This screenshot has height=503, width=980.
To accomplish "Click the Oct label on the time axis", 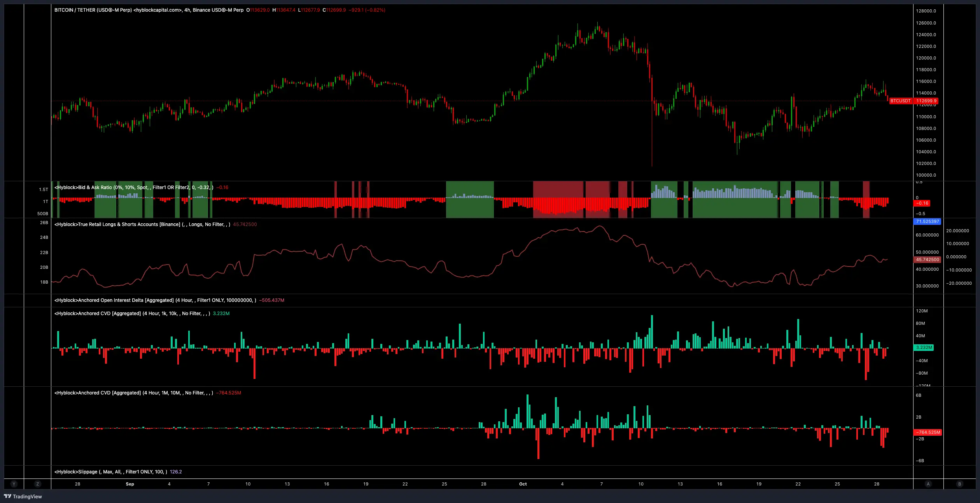I will tap(523, 484).
